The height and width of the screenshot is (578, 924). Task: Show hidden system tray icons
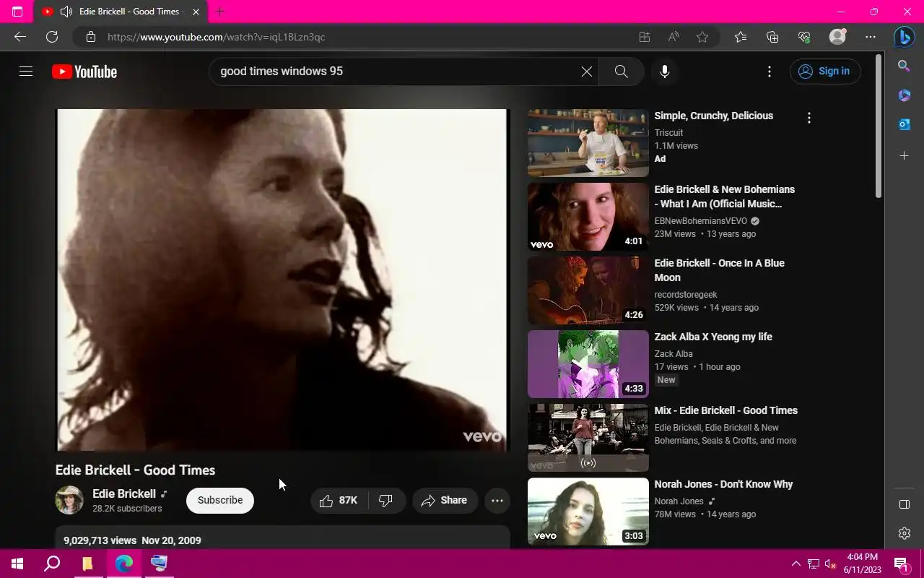click(796, 564)
